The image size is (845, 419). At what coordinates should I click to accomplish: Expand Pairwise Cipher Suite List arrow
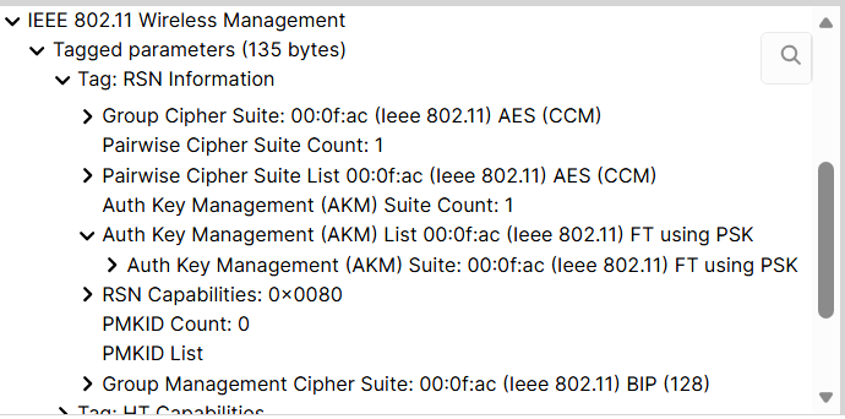[x=87, y=176]
